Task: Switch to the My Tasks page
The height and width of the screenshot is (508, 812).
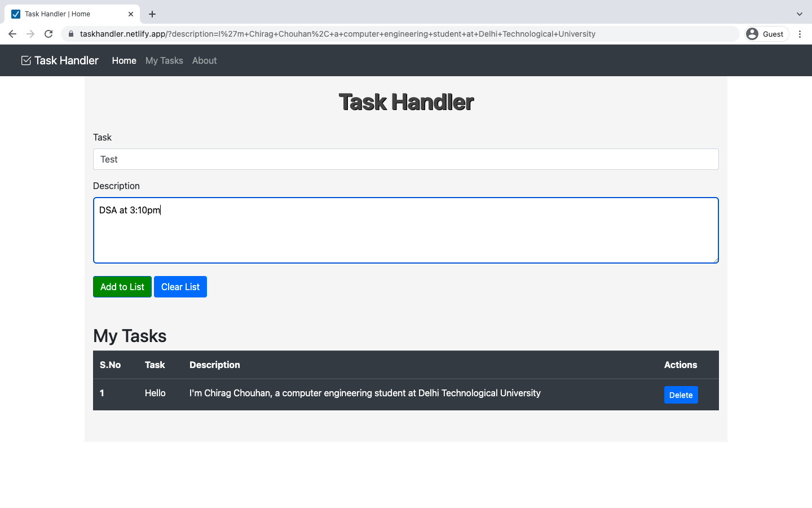Action: 164,60
